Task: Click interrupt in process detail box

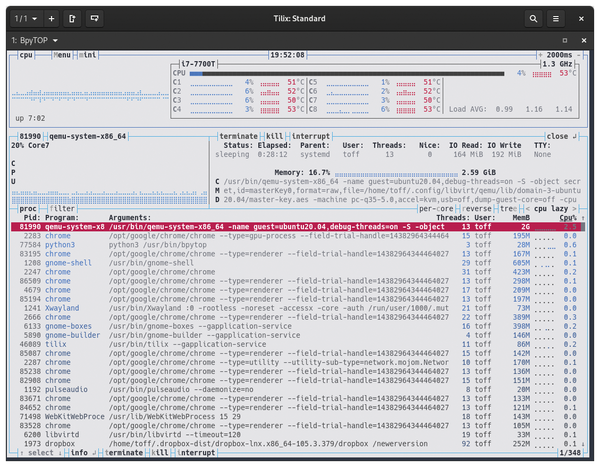Action: click(311, 136)
